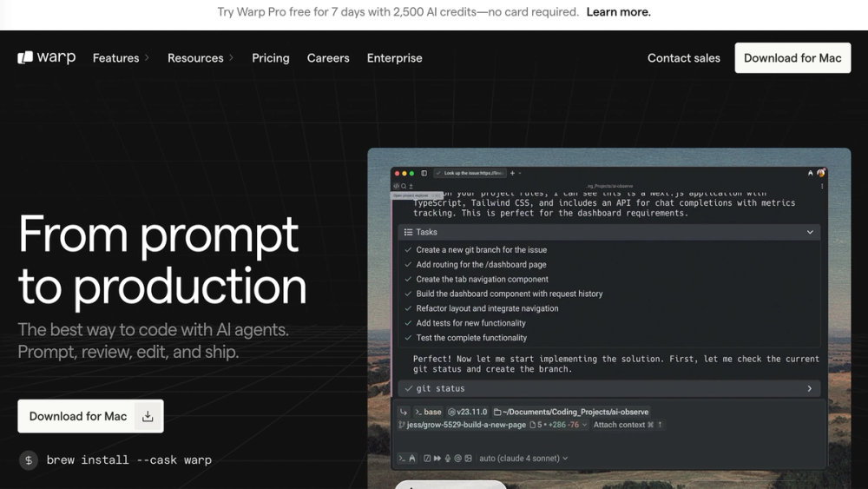Click checkmark for Create a new git branch task
The height and width of the screenshot is (489, 868).
click(408, 250)
